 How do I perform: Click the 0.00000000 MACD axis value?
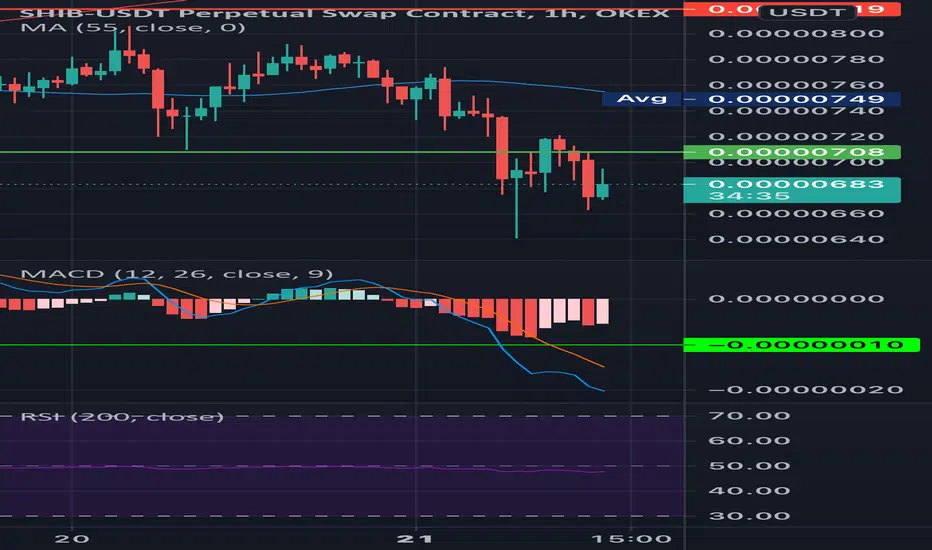pyautogui.click(x=796, y=298)
